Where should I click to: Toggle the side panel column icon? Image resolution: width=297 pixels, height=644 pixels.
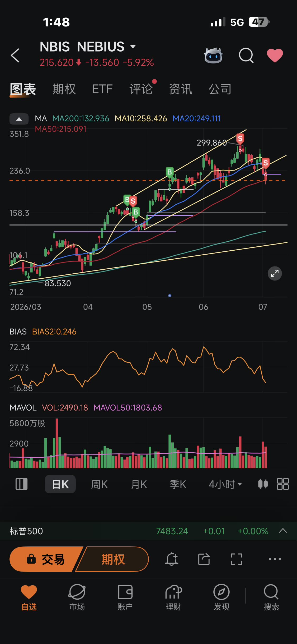click(21, 484)
